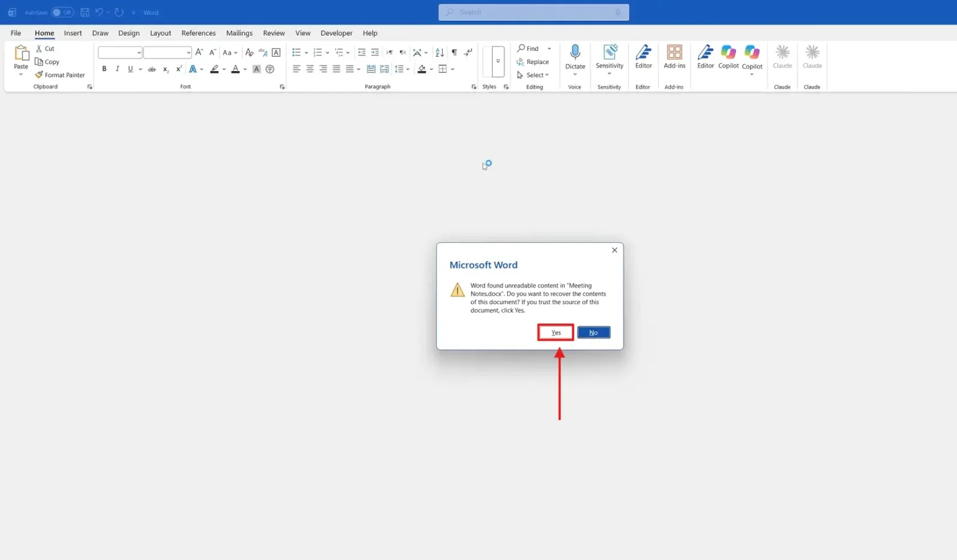The height and width of the screenshot is (560, 957).
Task: Click No in the dialog
Action: pos(593,332)
